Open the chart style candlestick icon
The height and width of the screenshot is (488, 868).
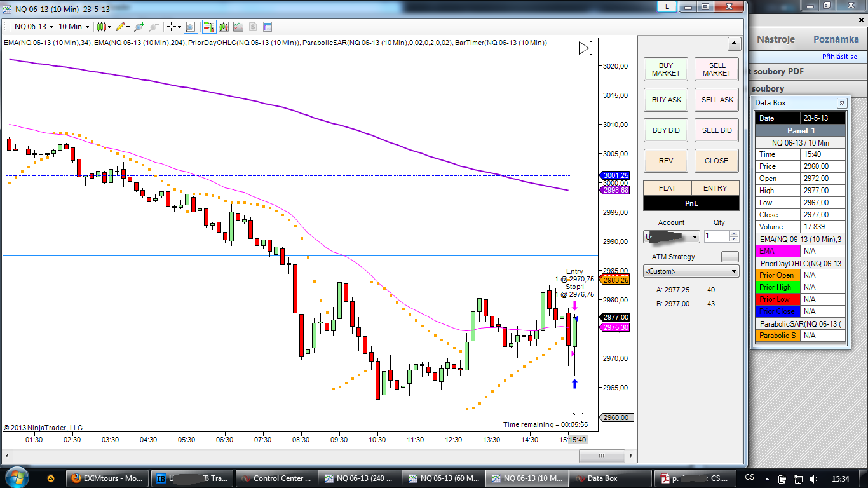point(100,27)
